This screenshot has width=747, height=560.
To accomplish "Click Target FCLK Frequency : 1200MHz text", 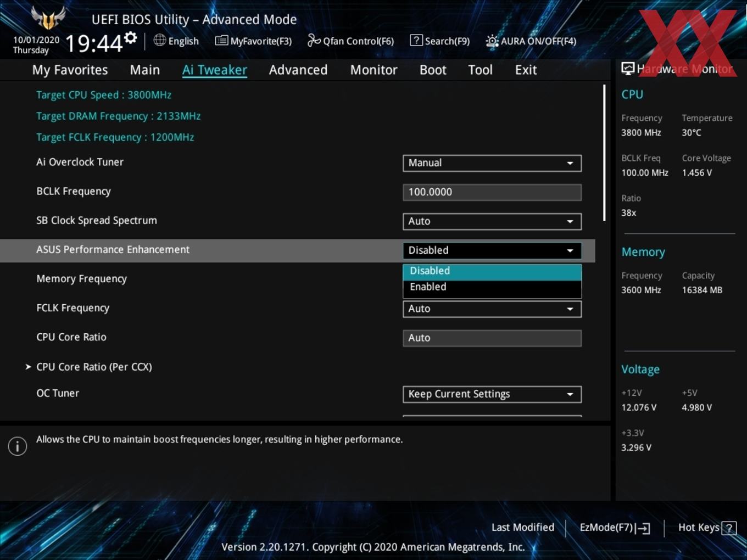I will pyautogui.click(x=115, y=137).
